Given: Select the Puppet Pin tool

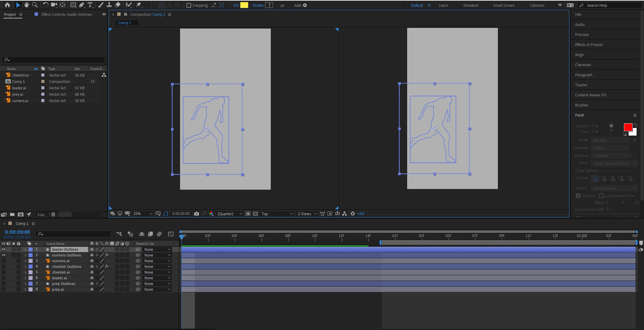Looking at the screenshot, I should click(x=139, y=5).
